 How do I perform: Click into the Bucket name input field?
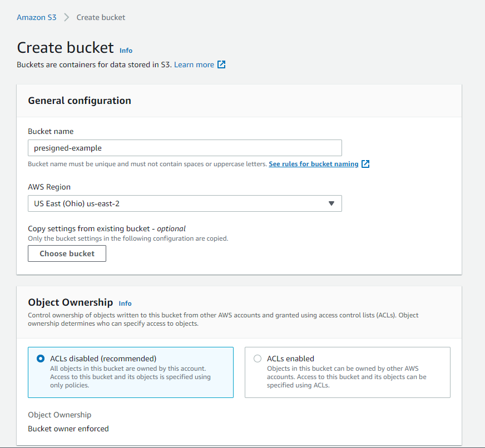pos(185,148)
